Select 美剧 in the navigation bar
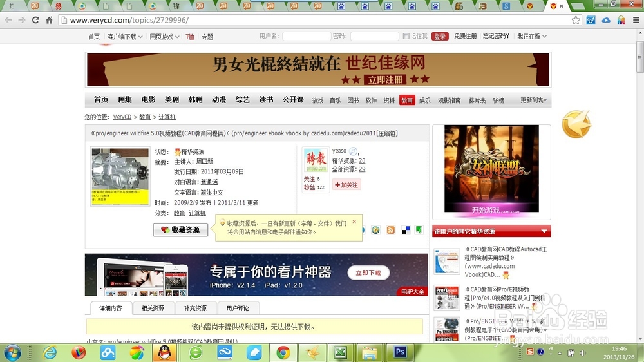This screenshot has height=362, width=644. [172, 100]
